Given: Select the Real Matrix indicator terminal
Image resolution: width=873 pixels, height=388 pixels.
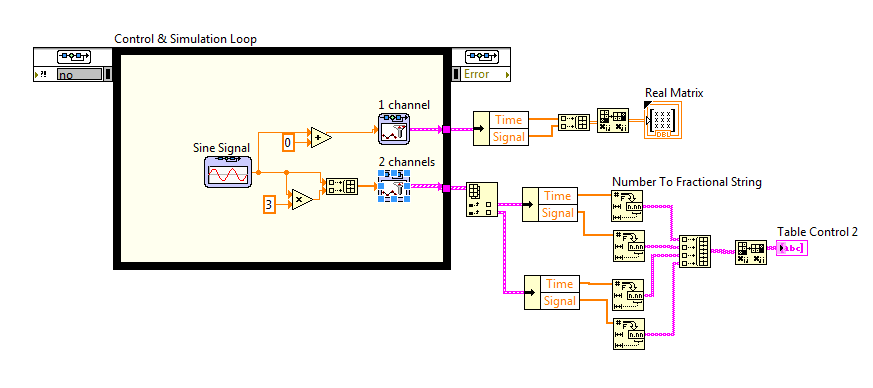Looking at the screenshot, I should click(x=663, y=120).
